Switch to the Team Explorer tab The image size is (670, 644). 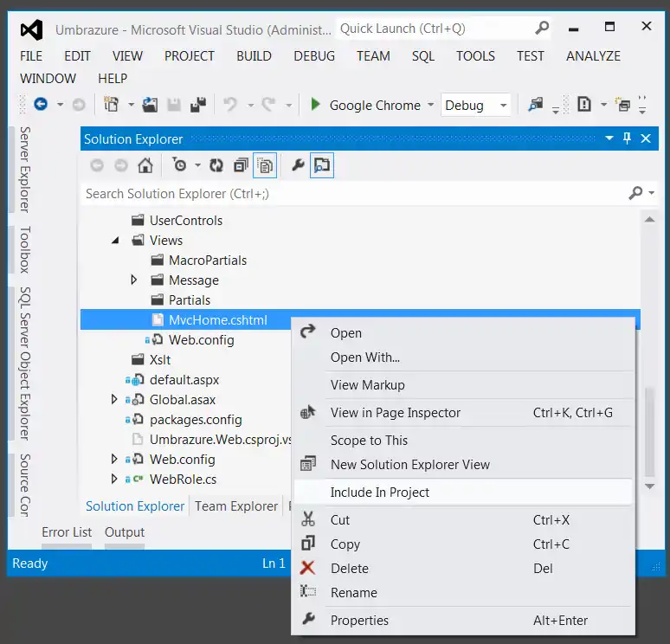(x=236, y=506)
